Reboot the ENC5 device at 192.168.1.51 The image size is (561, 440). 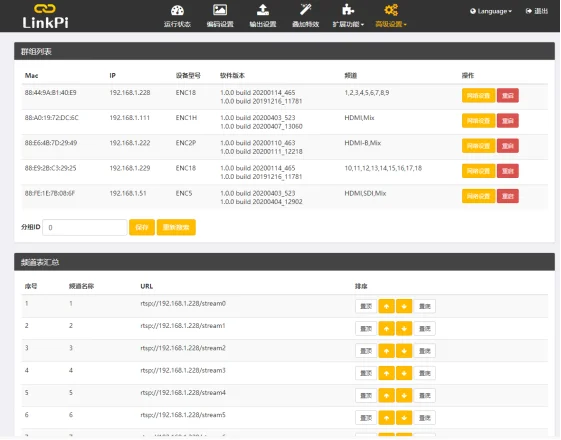click(x=508, y=196)
